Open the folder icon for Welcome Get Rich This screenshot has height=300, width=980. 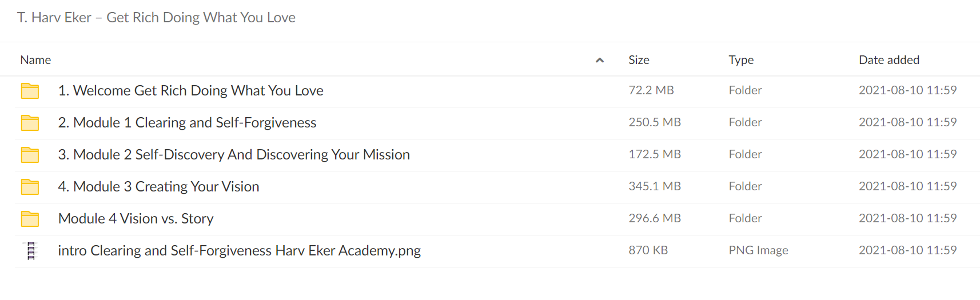click(x=30, y=91)
